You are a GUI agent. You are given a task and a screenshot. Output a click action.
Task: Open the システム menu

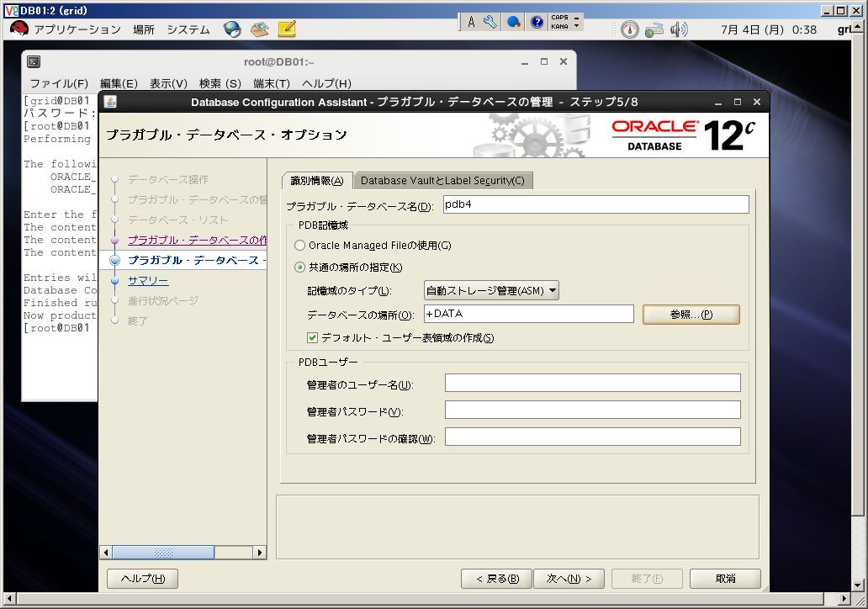tap(188, 29)
